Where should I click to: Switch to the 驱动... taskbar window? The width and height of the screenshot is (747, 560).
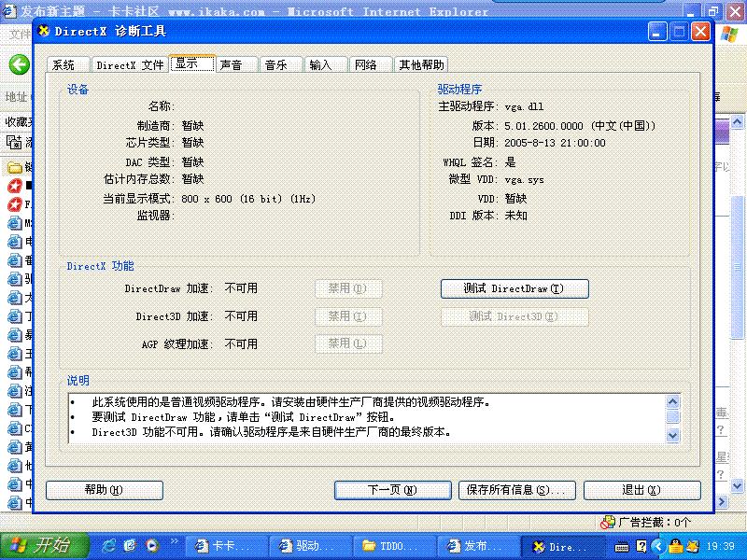pyautogui.click(x=310, y=546)
